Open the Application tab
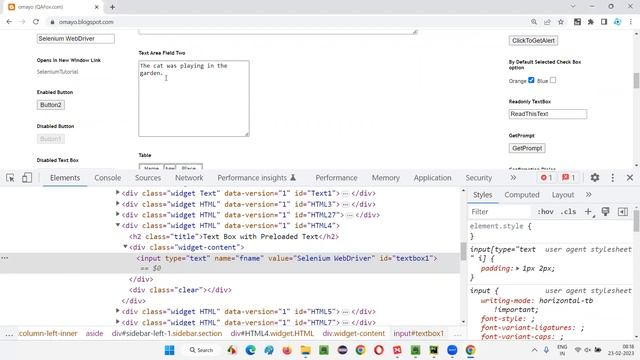This screenshot has width=640, height=360. [x=432, y=178]
